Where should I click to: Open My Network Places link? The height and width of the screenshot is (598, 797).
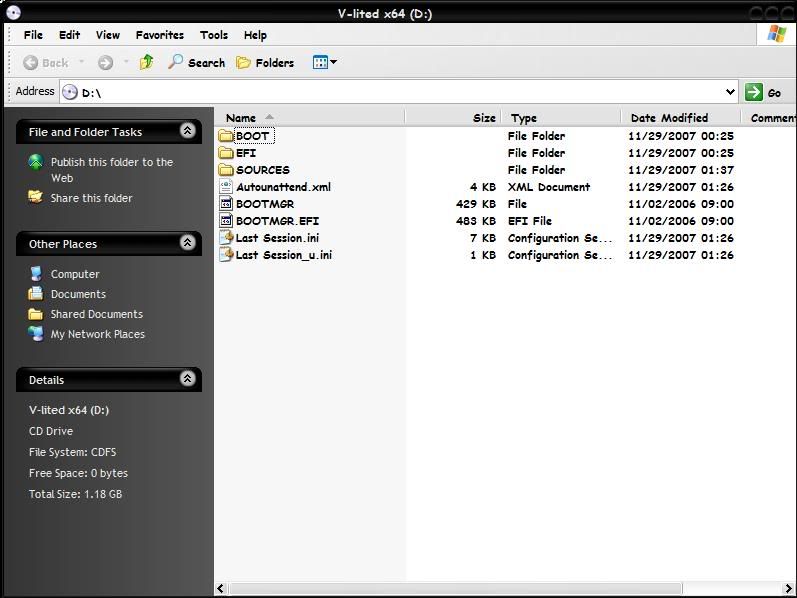point(97,334)
